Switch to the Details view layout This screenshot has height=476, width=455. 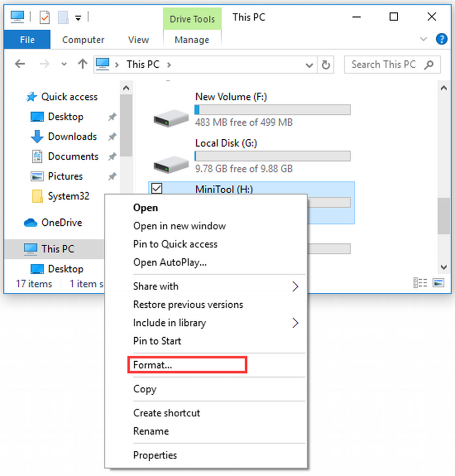coord(420,283)
